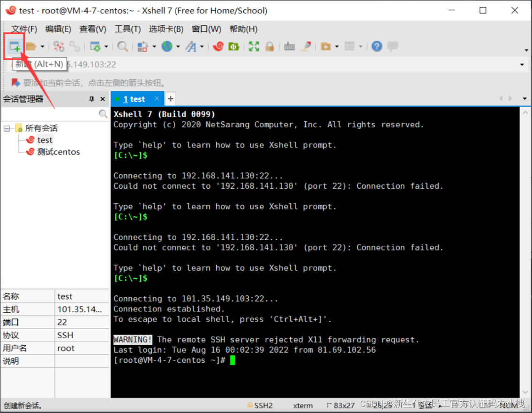The width and height of the screenshot is (532, 413).
Task: Click the magnifier Find icon in toolbar
Action: coord(123,46)
